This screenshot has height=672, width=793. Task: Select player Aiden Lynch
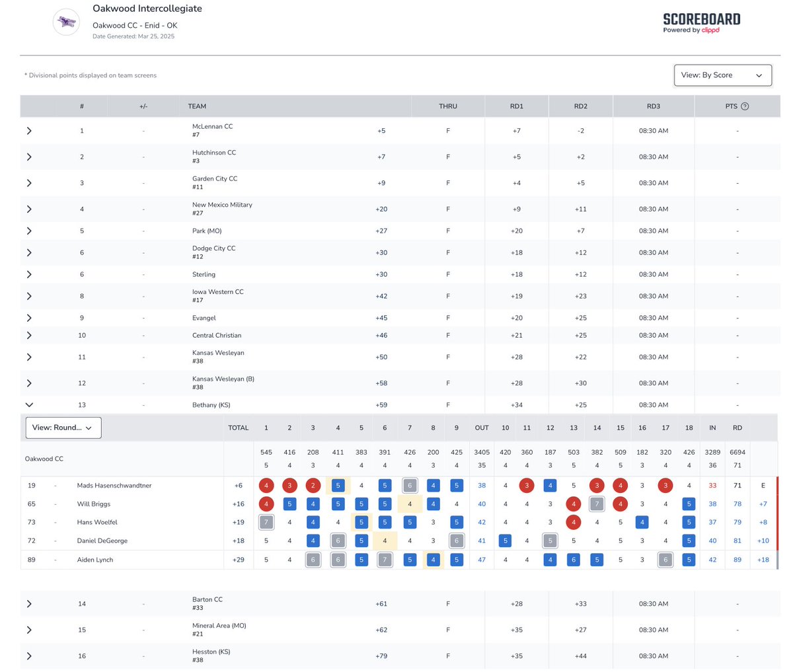pos(95,560)
